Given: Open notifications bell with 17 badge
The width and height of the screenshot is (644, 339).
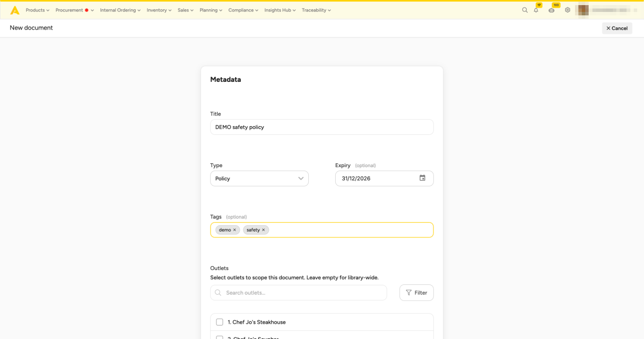Looking at the screenshot, I should point(536,10).
